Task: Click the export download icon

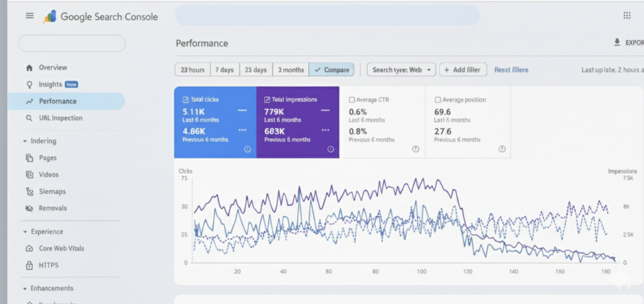Action: 617,43
